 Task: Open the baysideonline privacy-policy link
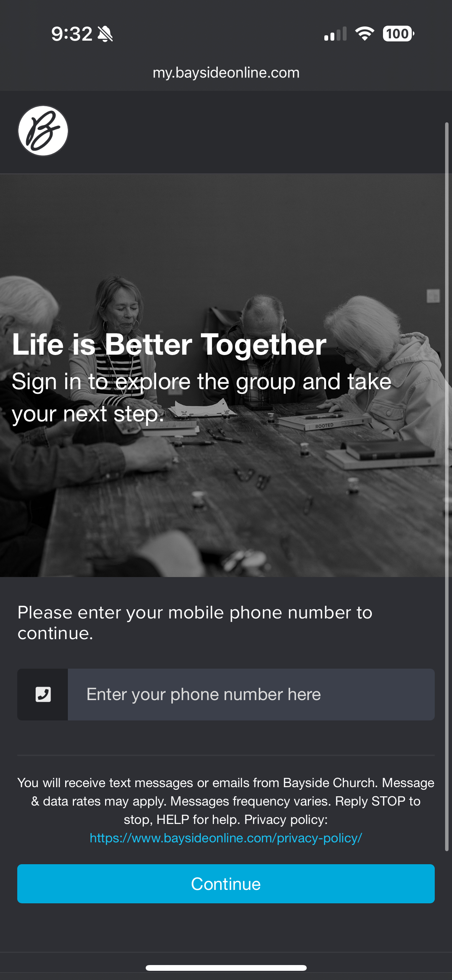(x=226, y=838)
